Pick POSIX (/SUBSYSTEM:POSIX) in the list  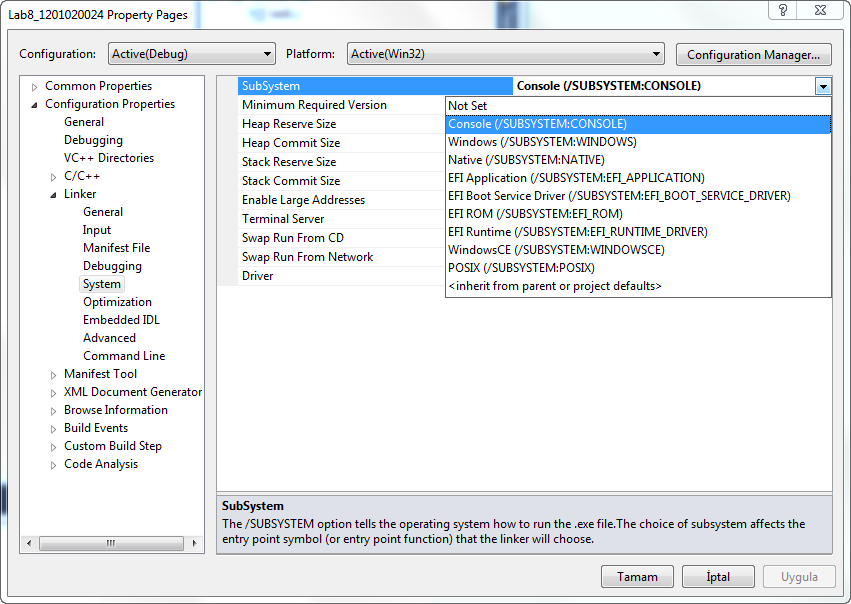[x=521, y=269]
